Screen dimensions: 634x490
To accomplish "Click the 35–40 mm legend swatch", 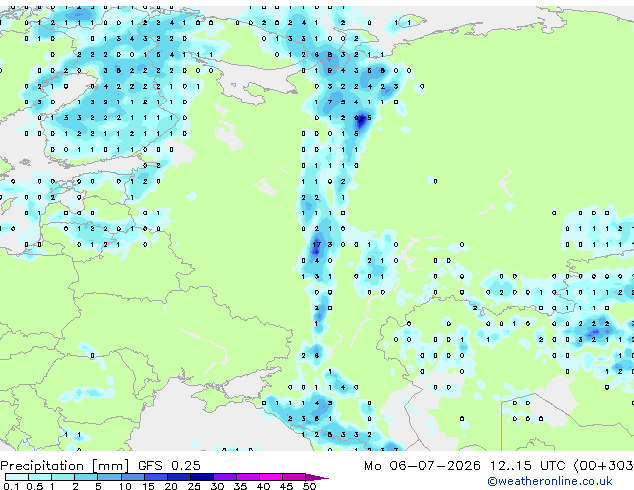I will coord(248,477).
